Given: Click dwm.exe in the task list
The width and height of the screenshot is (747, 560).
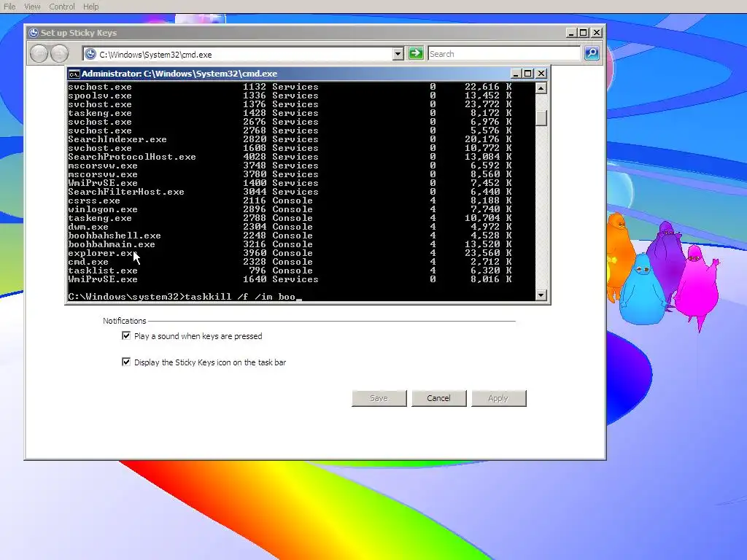Looking at the screenshot, I should [88, 227].
